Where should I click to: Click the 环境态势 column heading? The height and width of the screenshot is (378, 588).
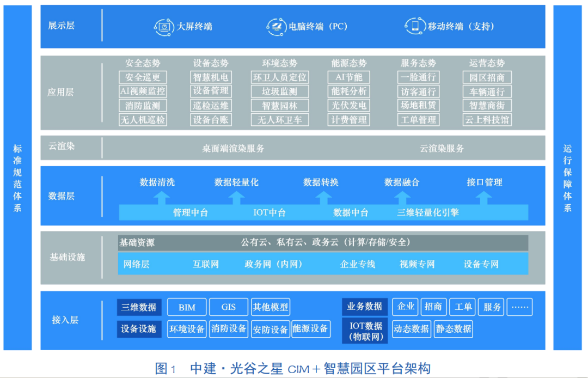280,63
